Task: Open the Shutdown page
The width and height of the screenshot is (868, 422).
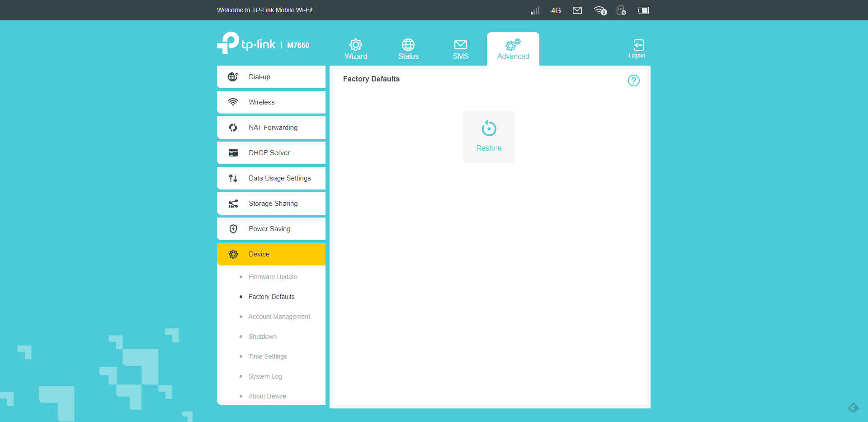Action: point(262,337)
